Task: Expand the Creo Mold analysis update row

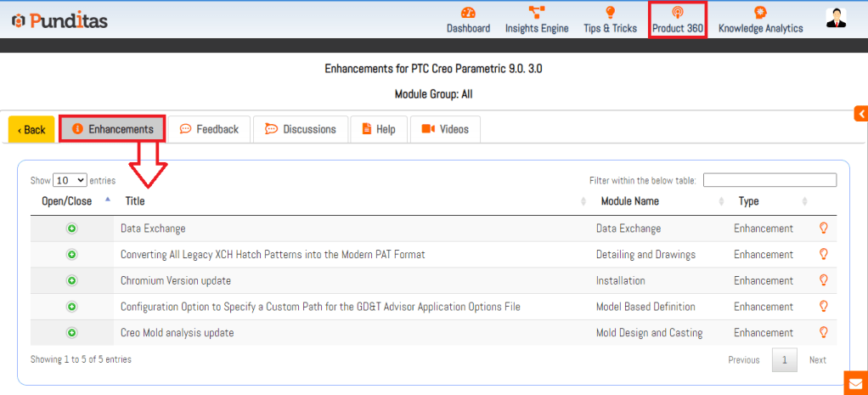Action: coord(71,333)
